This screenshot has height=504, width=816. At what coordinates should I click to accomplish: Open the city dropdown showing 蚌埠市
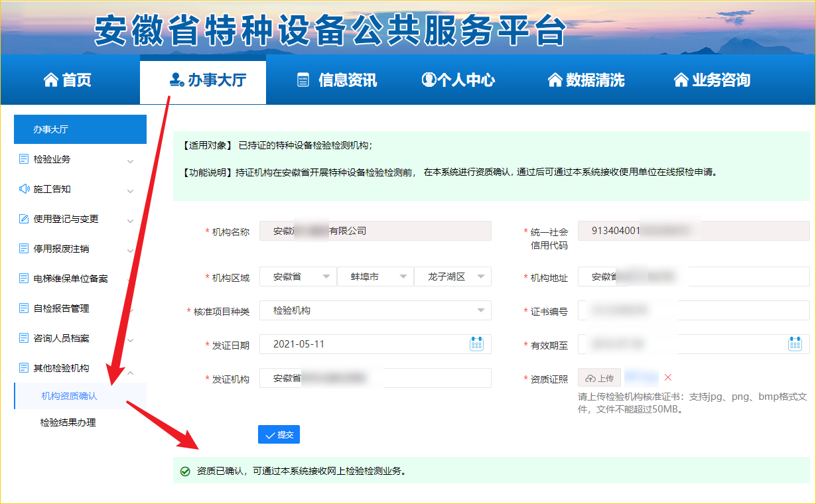point(375,277)
